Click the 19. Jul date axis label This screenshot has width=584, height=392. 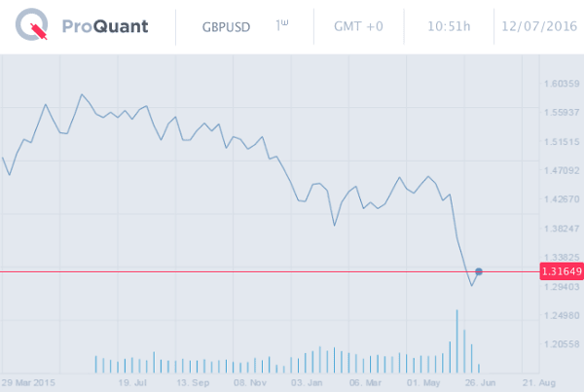pyautogui.click(x=131, y=382)
